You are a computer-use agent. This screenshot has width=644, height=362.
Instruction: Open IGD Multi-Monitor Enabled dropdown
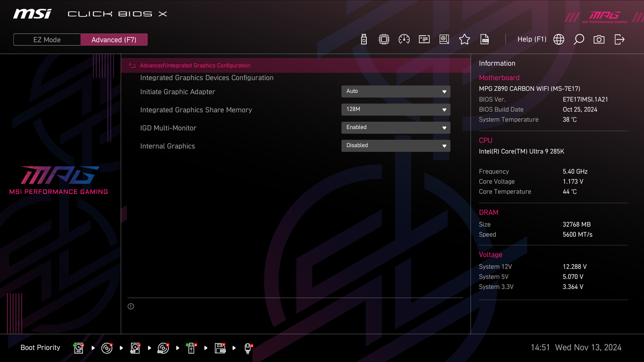(396, 128)
